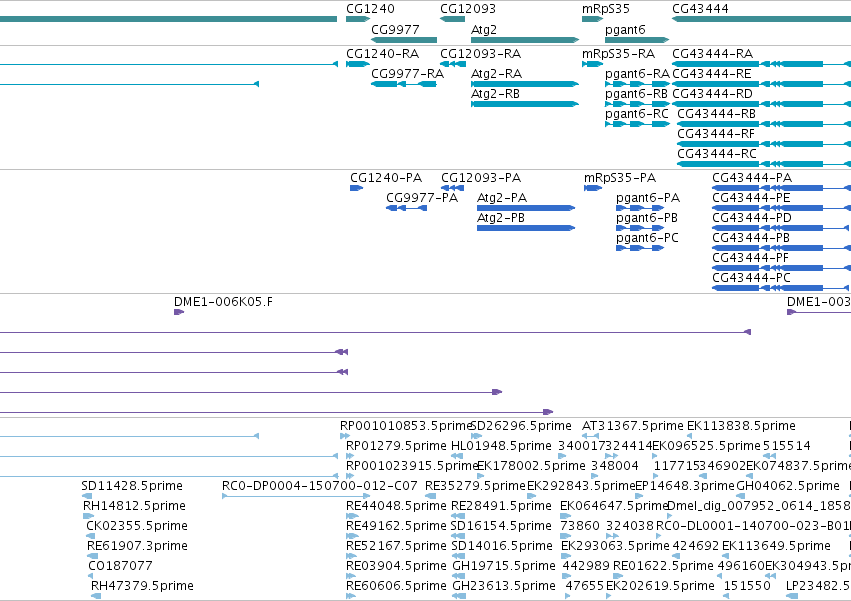This screenshot has width=851, height=601.
Task: Select protein mRpS35-PA label
Action: (x=620, y=178)
